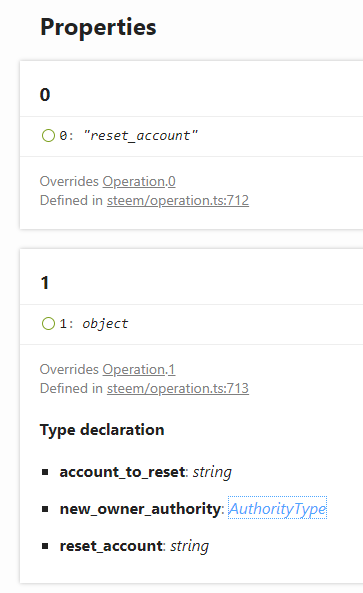
Task: Click the new_owner_authority property name
Action: click(x=140, y=509)
